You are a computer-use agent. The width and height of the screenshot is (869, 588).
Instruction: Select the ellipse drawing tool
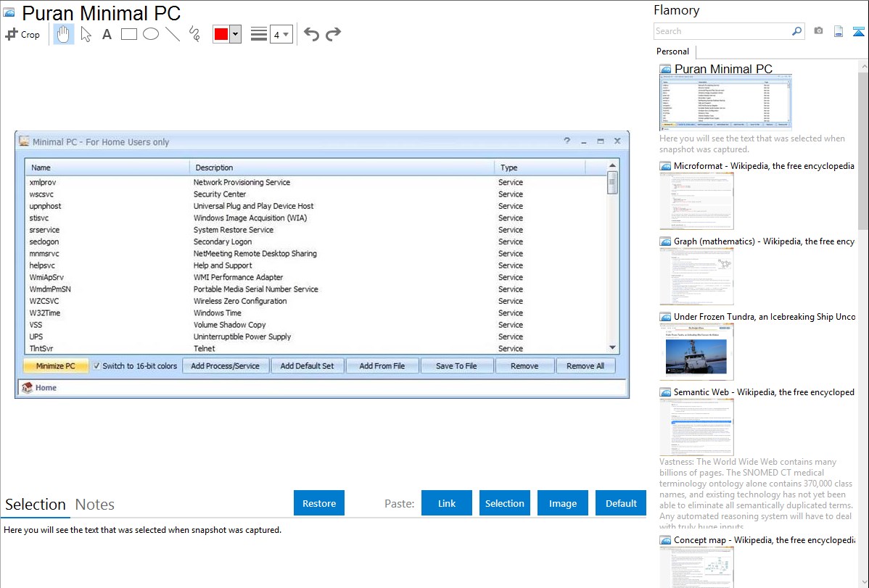click(151, 34)
